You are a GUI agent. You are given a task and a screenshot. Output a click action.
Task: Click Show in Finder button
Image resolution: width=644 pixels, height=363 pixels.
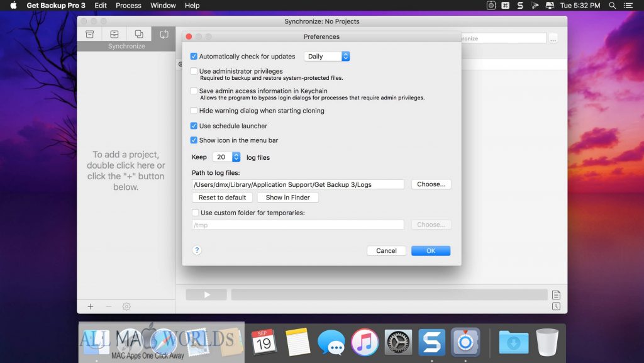287,198
